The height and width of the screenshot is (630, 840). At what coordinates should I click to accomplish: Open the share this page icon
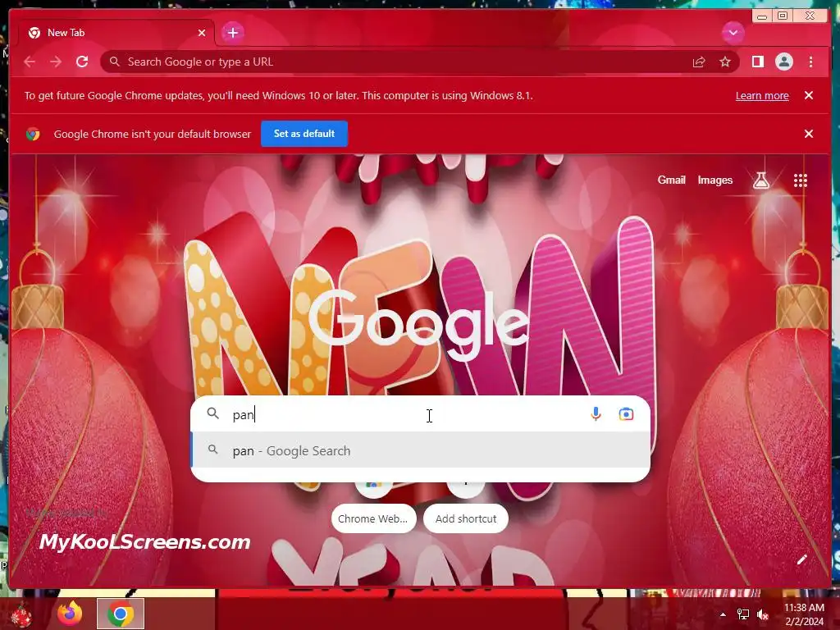(699, 62)
